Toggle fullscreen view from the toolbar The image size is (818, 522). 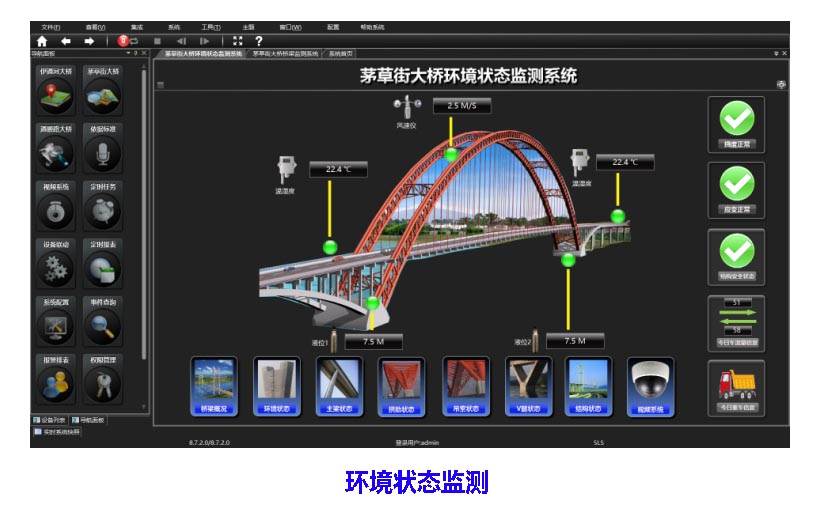point(237,41)
